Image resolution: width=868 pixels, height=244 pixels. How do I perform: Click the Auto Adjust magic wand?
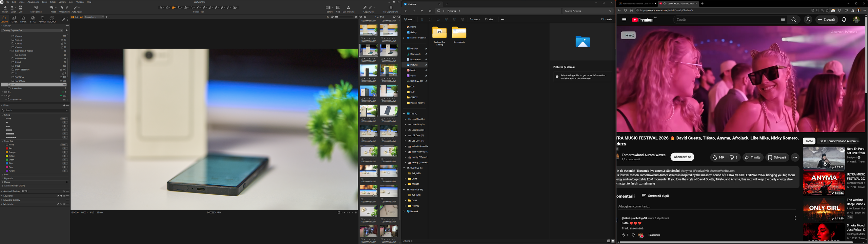tap(76, 7)
